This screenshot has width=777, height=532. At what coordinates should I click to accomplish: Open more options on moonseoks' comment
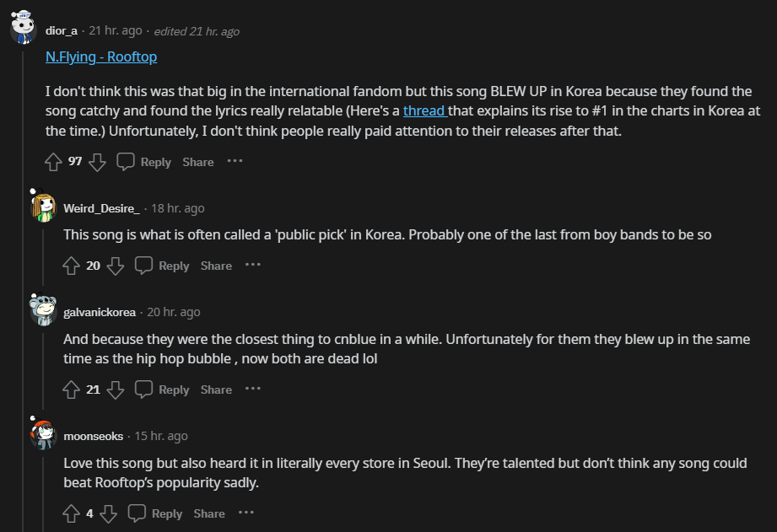tap(246, 513)
